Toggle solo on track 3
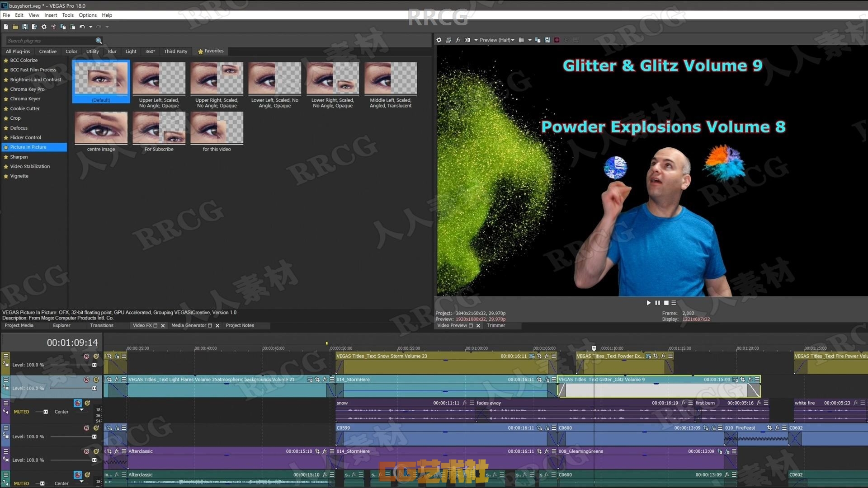 click(x=96, y=380)
